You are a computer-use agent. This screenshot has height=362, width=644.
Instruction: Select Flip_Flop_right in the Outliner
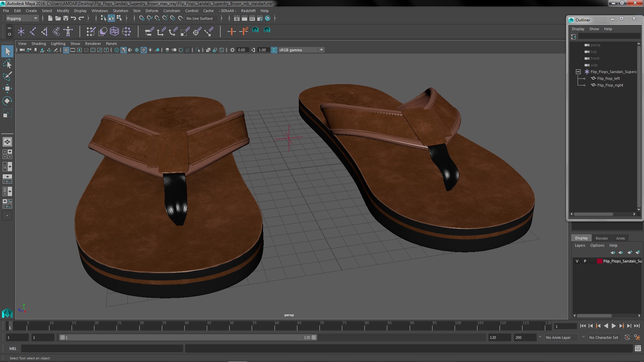pyautogui.click(x=610, y=85)
